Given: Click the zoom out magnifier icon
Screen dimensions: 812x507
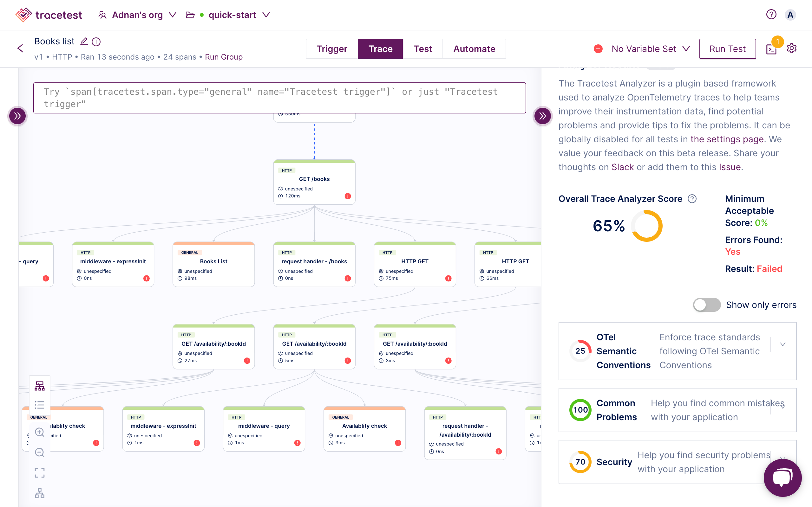Looking at the screenshot, I should (x=40, y=452).
